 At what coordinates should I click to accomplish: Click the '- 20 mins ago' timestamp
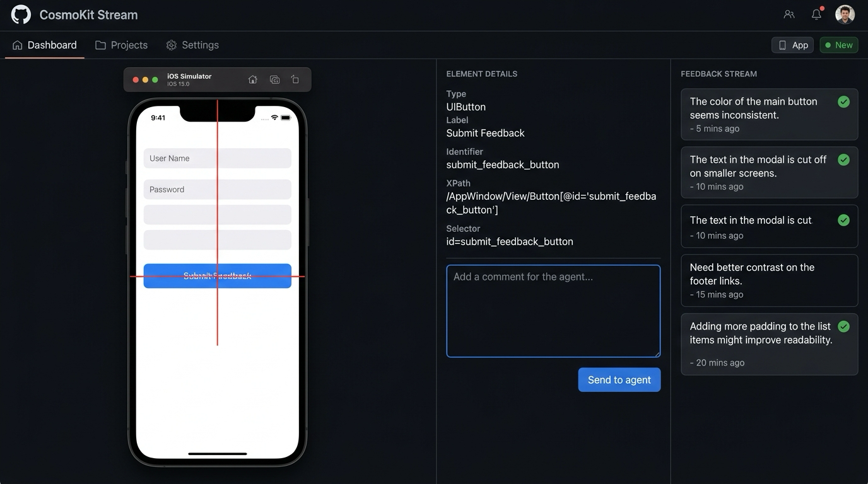click(x=717, y=362)
